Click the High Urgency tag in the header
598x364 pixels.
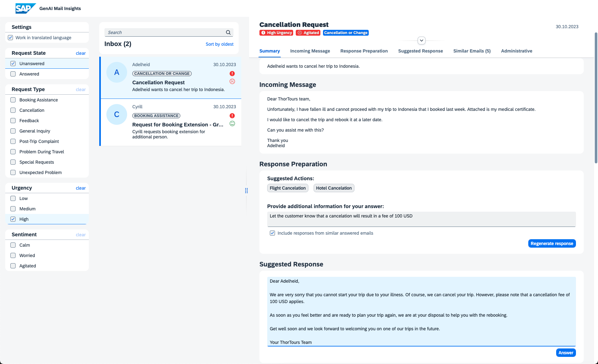[x=276, y=33]
